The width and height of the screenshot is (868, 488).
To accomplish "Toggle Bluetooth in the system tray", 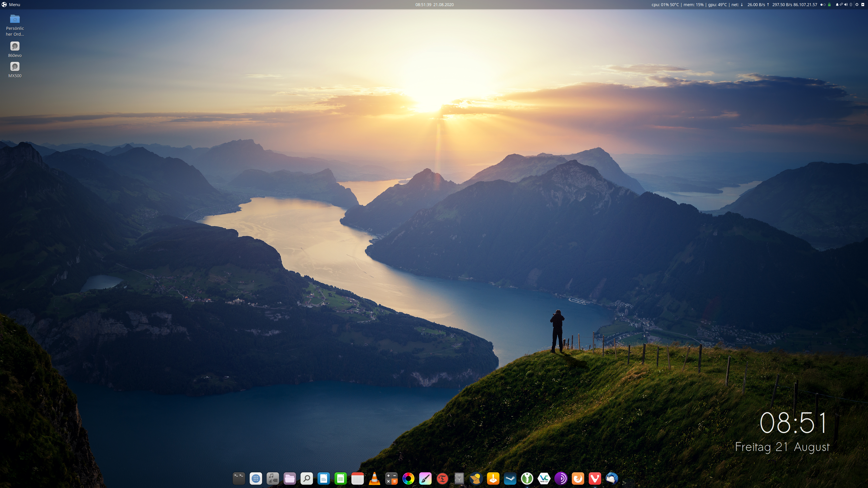I will (x=851, y=5).
